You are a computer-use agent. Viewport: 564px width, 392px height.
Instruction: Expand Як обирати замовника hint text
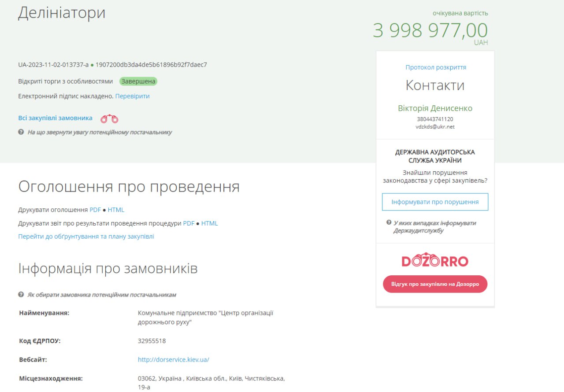101,295
